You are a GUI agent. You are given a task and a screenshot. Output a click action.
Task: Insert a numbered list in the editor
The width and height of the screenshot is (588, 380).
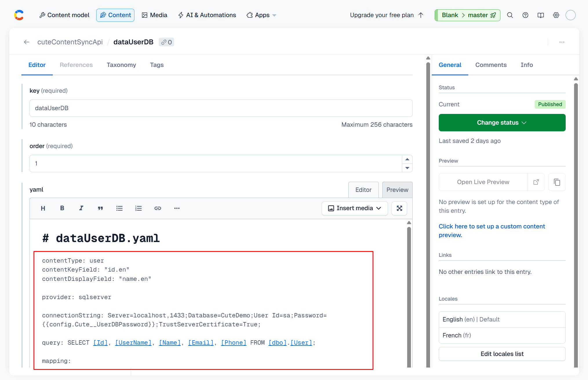[139, 208]
